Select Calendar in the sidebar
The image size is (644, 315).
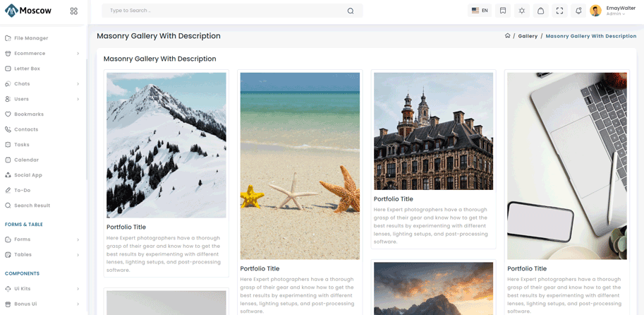(x=27, y=160)
